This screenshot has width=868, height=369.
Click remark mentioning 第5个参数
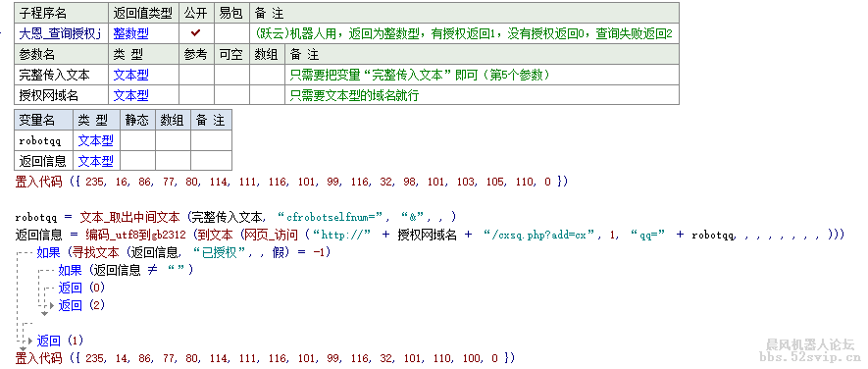point(420,75)
